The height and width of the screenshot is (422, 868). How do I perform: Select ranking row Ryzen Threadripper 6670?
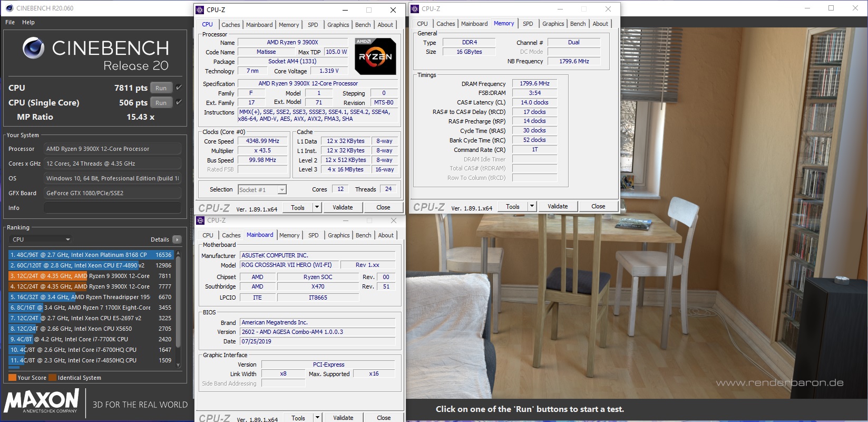[91, 297]
